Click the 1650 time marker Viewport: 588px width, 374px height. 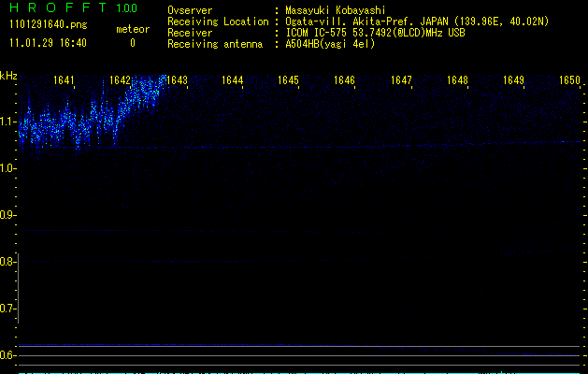(569, 80)
